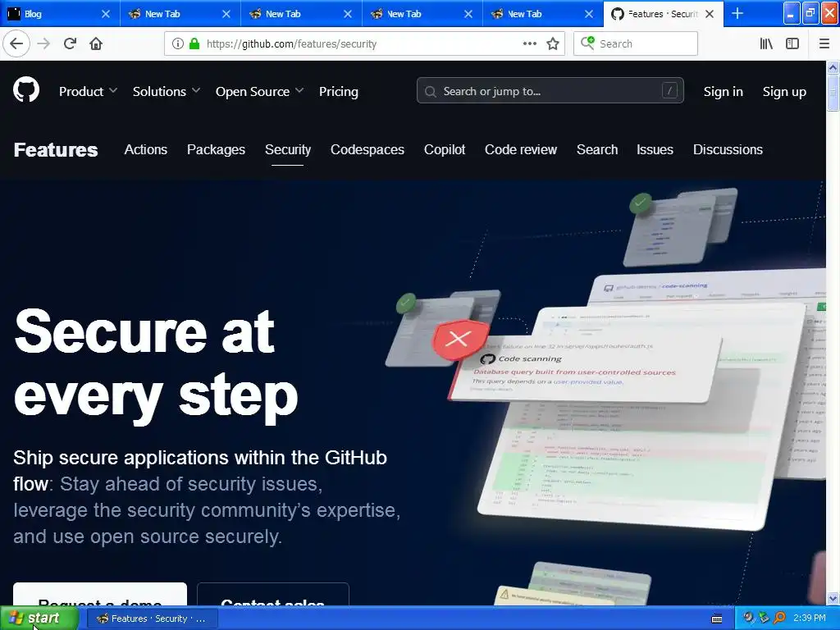Open the Packages features page
This screenshot has height=630, width=840.
[x=216, y=149]
